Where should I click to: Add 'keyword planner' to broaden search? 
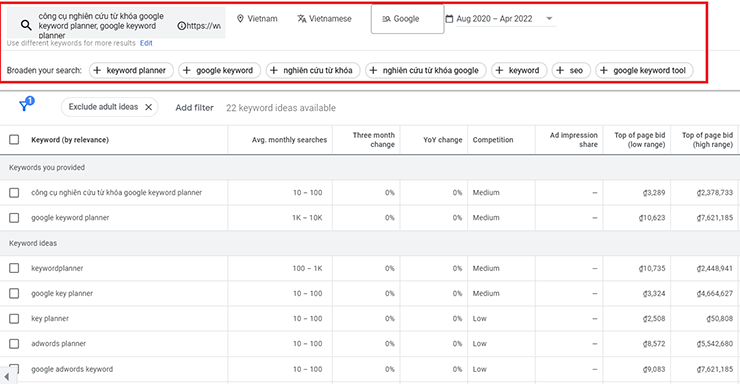[131, 70]
